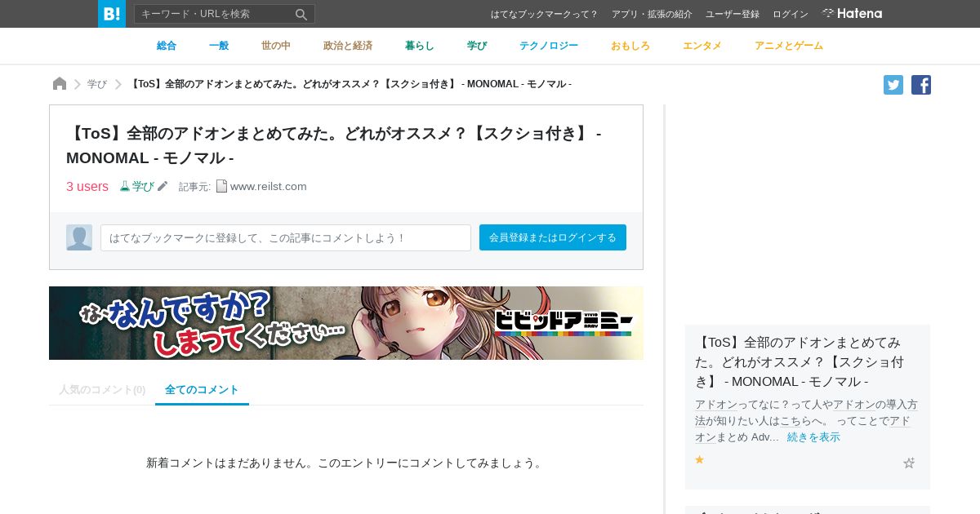980x514 pixels.
Task: Click the 学び tag beside user count
Action: 143,186
